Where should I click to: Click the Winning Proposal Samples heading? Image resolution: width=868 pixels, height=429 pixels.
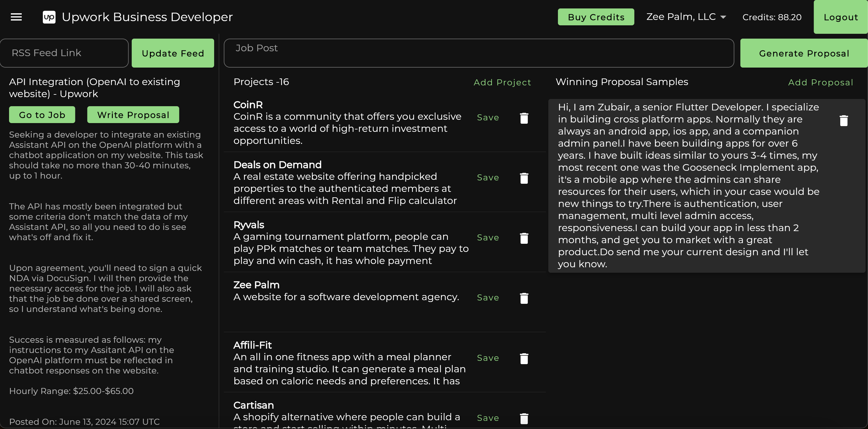[x=622, y=82]
